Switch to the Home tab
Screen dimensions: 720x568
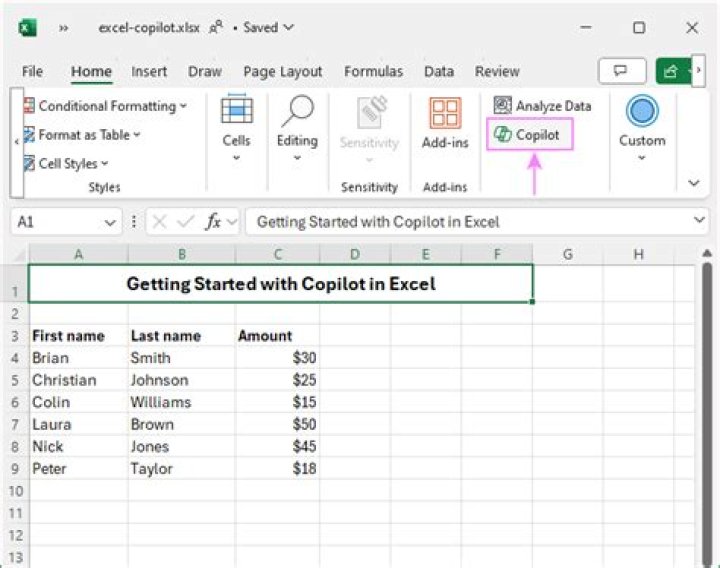click(91, 72)
